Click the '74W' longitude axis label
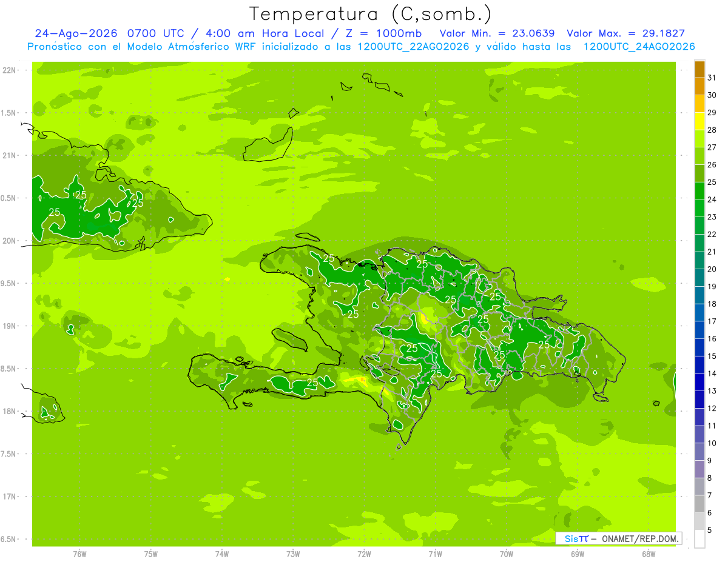The image size is (728, 562). click(222, 554)
